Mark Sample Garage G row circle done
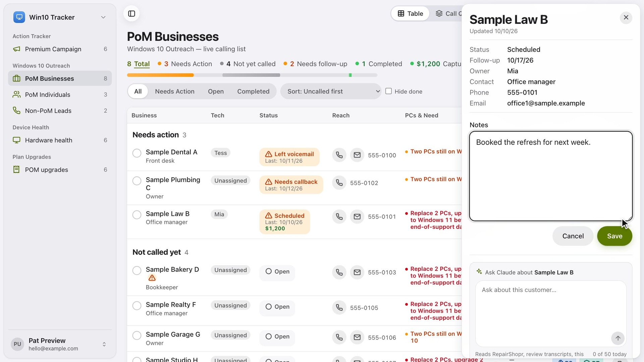 137,336
